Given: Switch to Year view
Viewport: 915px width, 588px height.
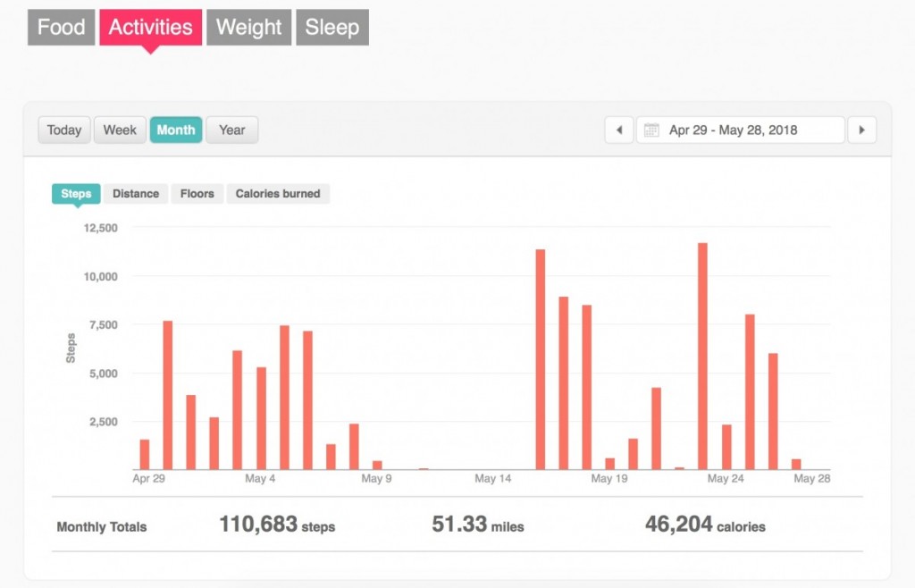Looking at the screenshot, I should pos(231,130).
